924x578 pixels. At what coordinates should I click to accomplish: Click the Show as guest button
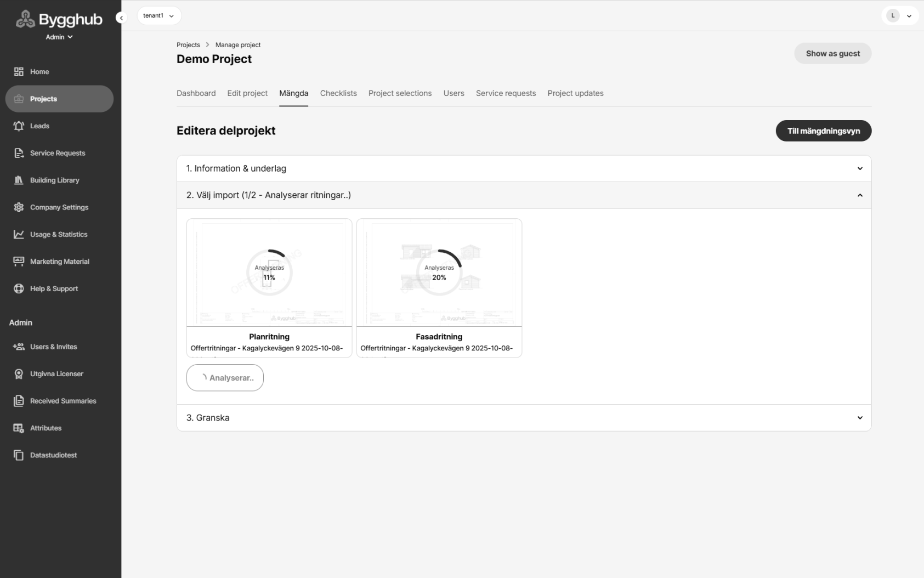click(x=832, y=54)
